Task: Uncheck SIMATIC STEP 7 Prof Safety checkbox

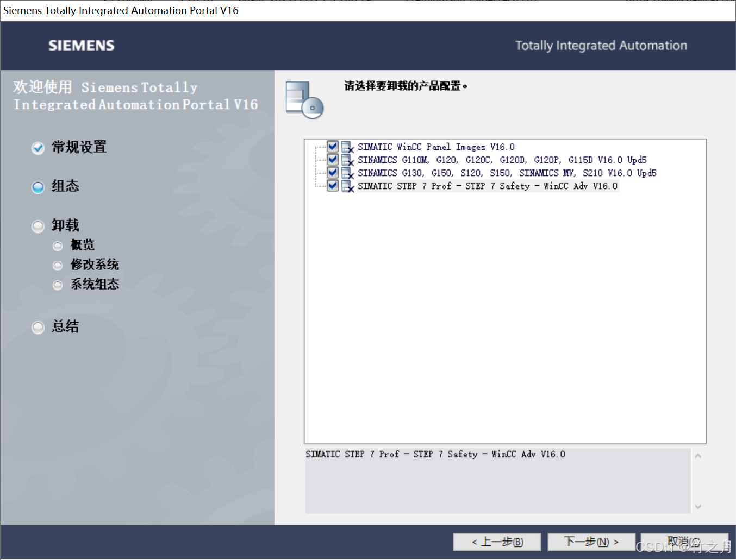Action: (333, 185)
